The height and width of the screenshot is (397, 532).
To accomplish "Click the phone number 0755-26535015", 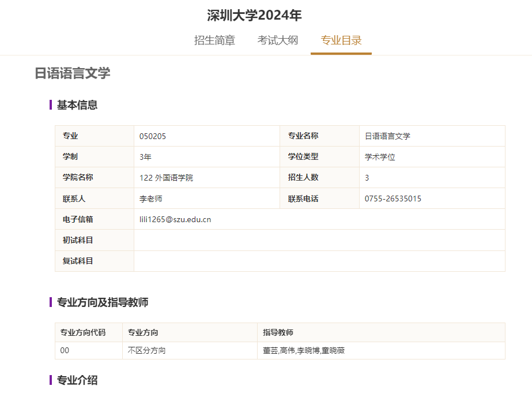I will tap(393, 198).
